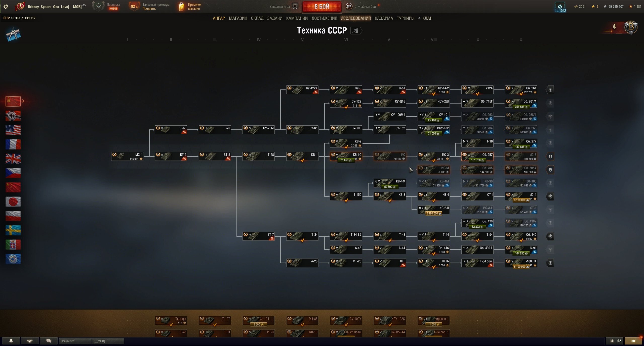This screenshot has height=346, width=644.
Task: Click the energy reserve icon showing 1042
Action: point(560,7)
